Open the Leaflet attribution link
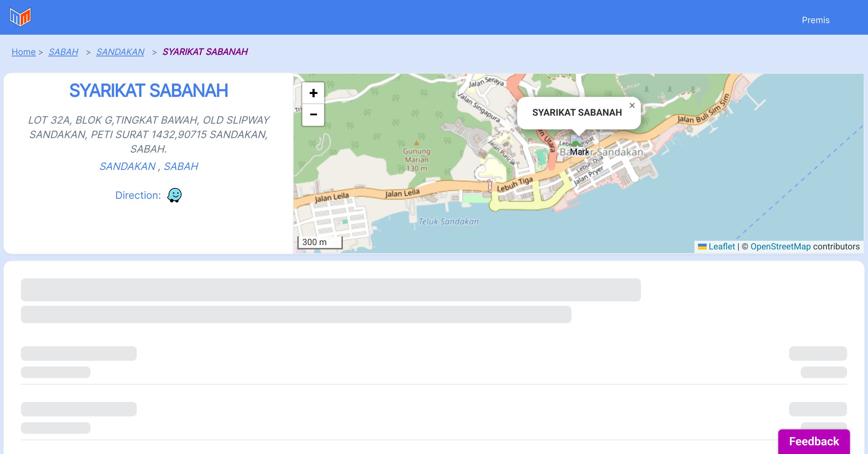 tap(722, 247)
